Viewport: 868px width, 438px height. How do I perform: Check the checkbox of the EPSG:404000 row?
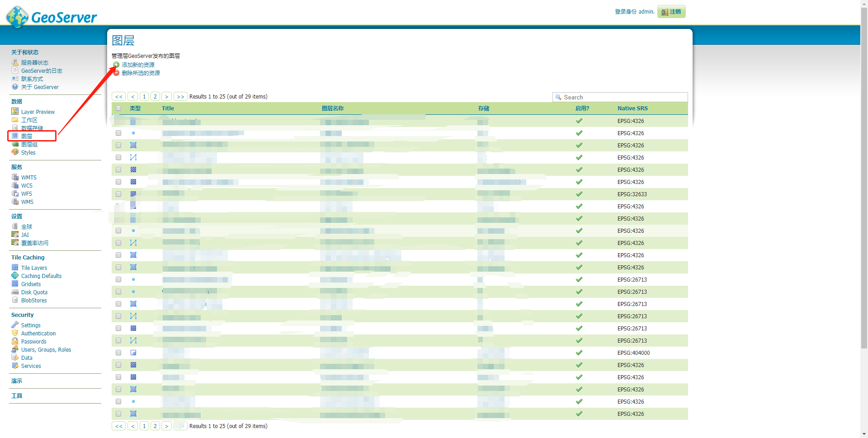(118, 353)
